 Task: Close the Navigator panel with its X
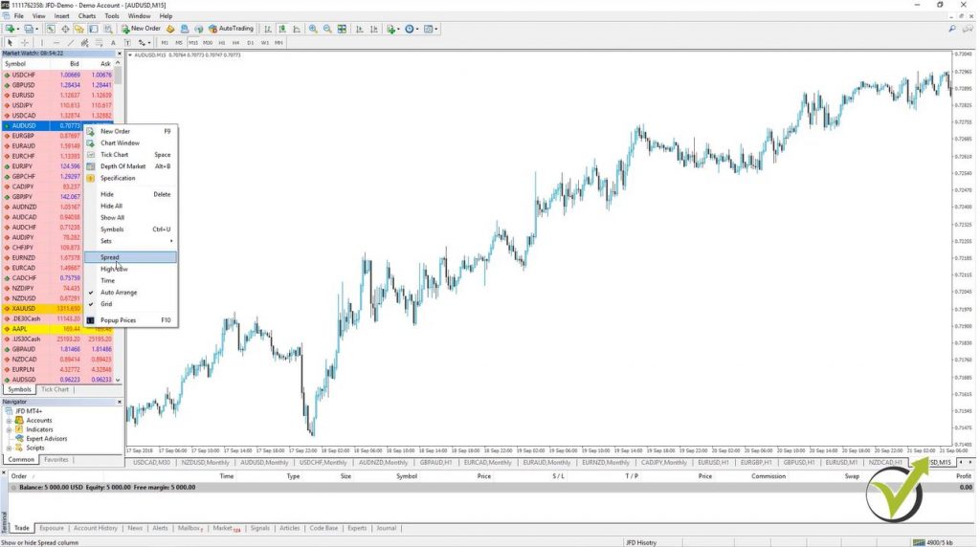(x=119, y=402)
